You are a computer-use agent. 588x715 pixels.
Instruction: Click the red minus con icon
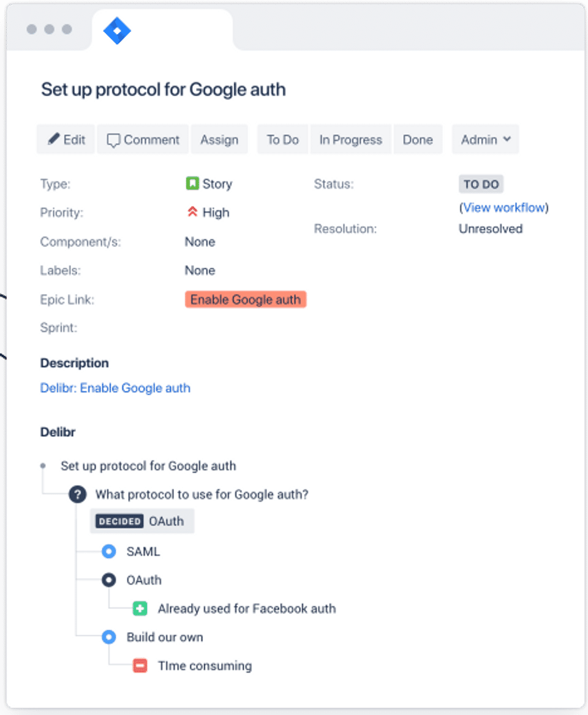tap(140, 666)
